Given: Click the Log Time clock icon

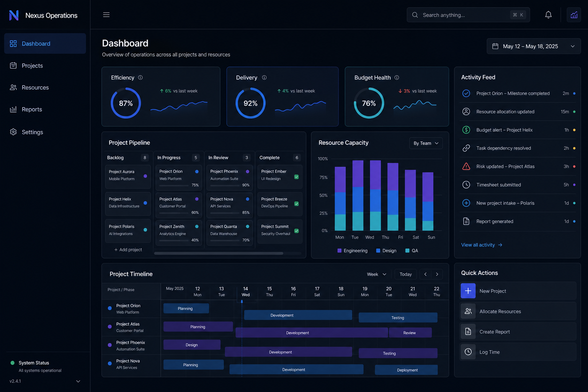Looking at the screenshot, I should pyautogui.click(x=468, y=352).
